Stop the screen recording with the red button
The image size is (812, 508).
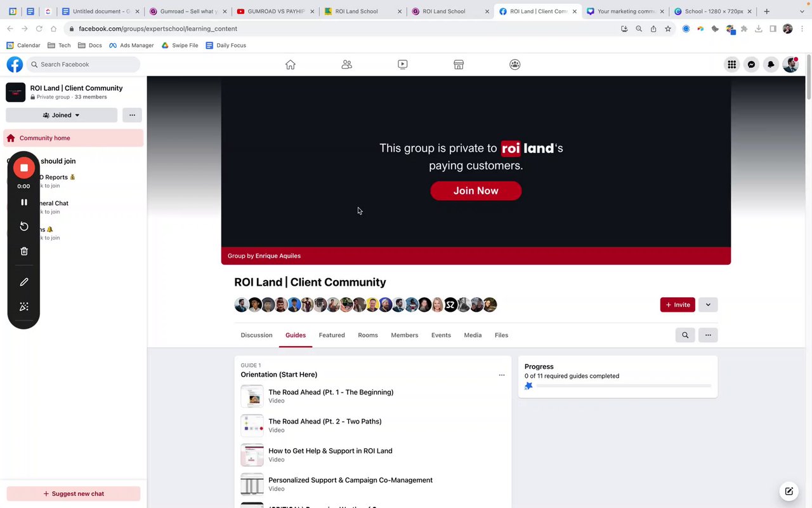pos(24,168)
